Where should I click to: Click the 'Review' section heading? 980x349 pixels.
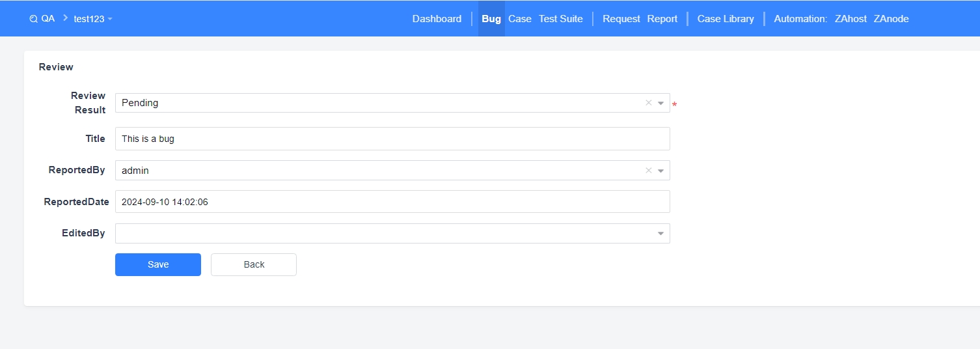(56, 67)
